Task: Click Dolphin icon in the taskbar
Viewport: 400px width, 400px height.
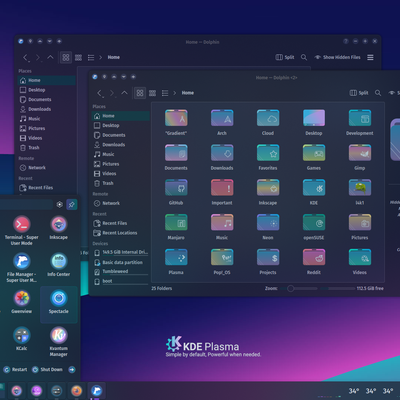Action: click(x=96, y=390)
